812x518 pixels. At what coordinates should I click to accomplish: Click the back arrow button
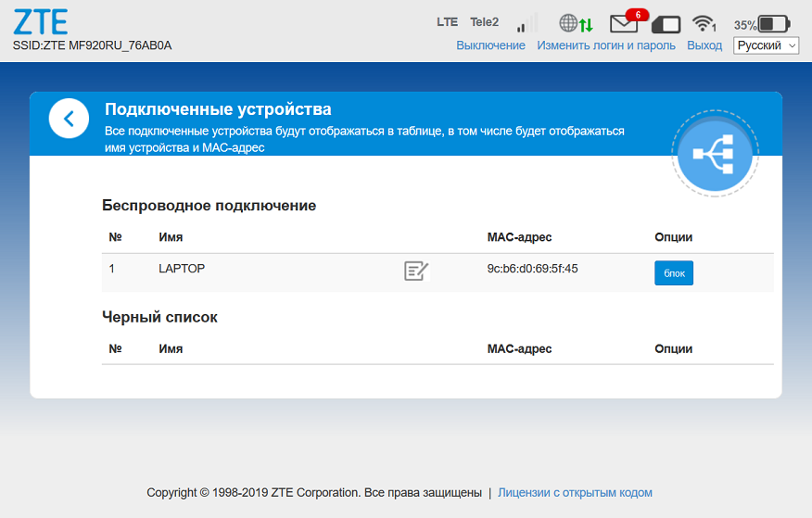(x=69, y=119)
